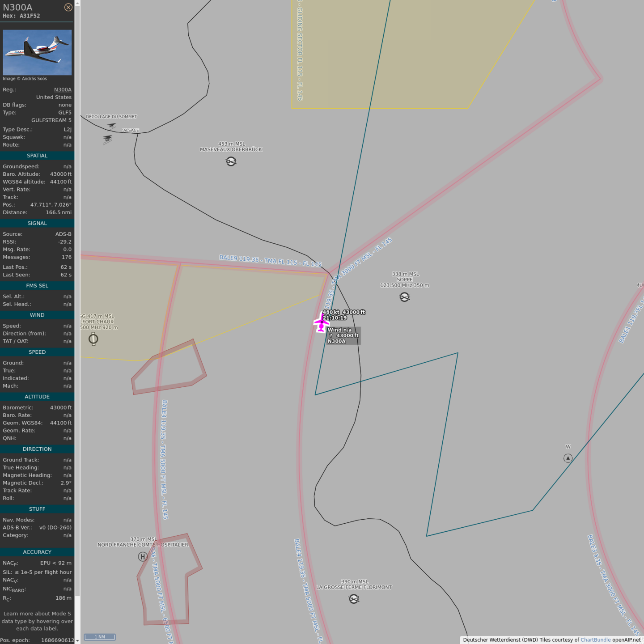Click the 480 kt speed altitude label
Viewport: 644px width, 644px height.
click(343, 315)
